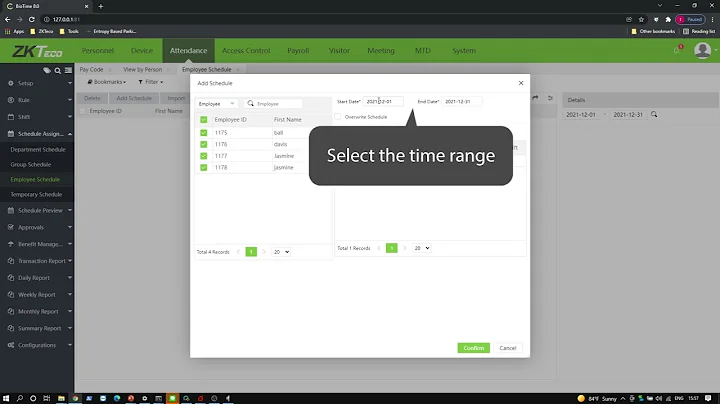Click the notification bell icon

pyautogui.click(x=677, y=50)
